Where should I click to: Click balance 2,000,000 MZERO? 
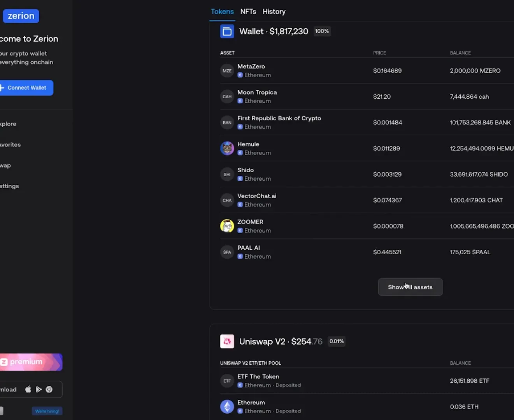pyautogui.click(x=475, y=71)
